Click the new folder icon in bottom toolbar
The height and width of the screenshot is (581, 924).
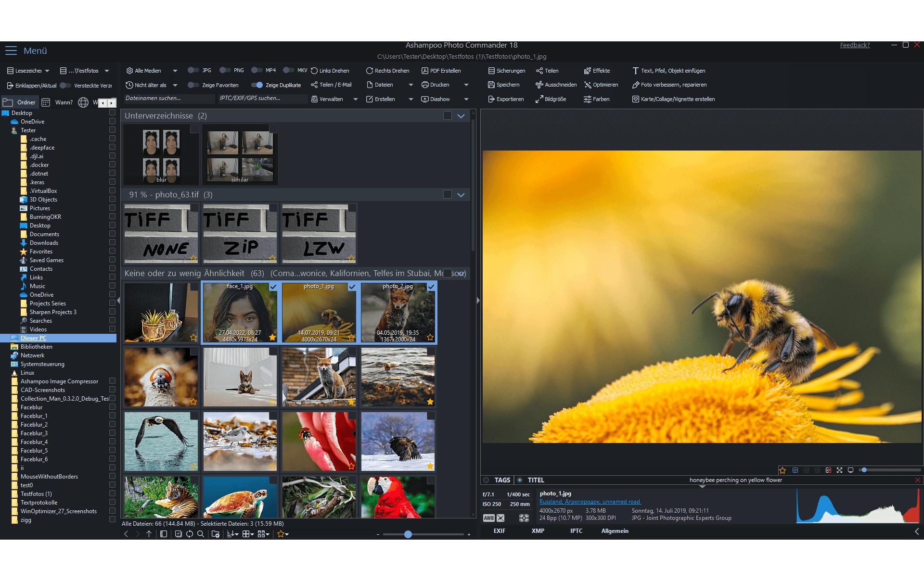click(x=216, y=534)
